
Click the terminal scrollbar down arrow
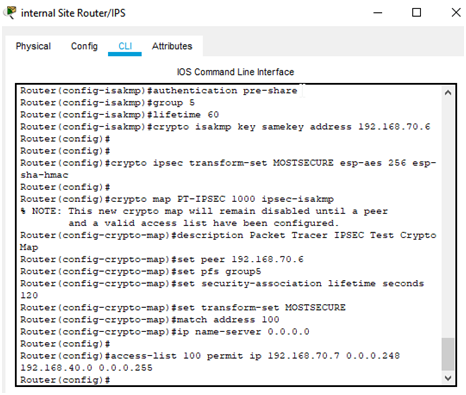[x=448, y=378]
